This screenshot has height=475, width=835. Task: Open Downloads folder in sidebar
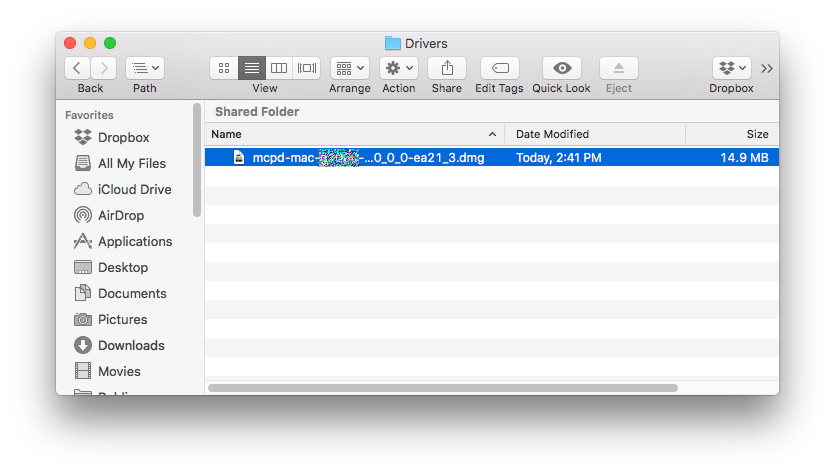point(131,346)
